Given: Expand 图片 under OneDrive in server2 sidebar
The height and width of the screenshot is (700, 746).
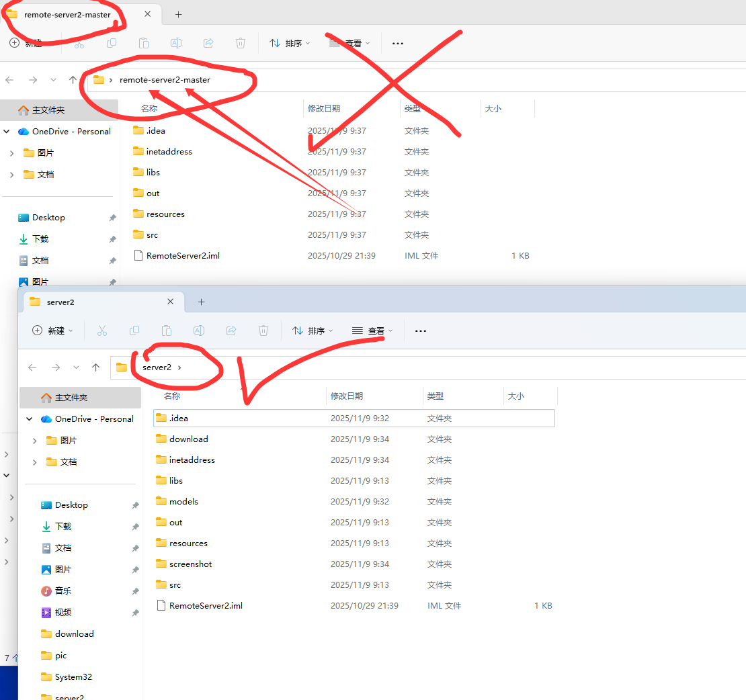Looking at the screenshot, I should pyautogui.click(x=34, y=441).
